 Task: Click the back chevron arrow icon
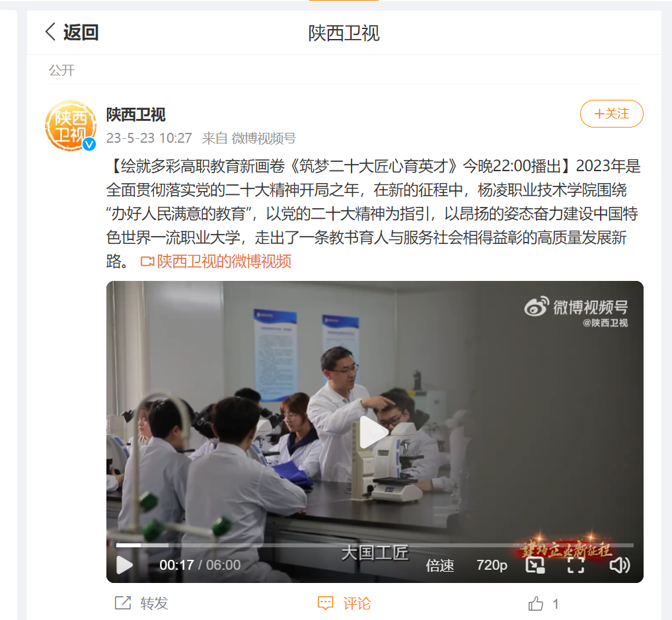[x=51, y=32]
